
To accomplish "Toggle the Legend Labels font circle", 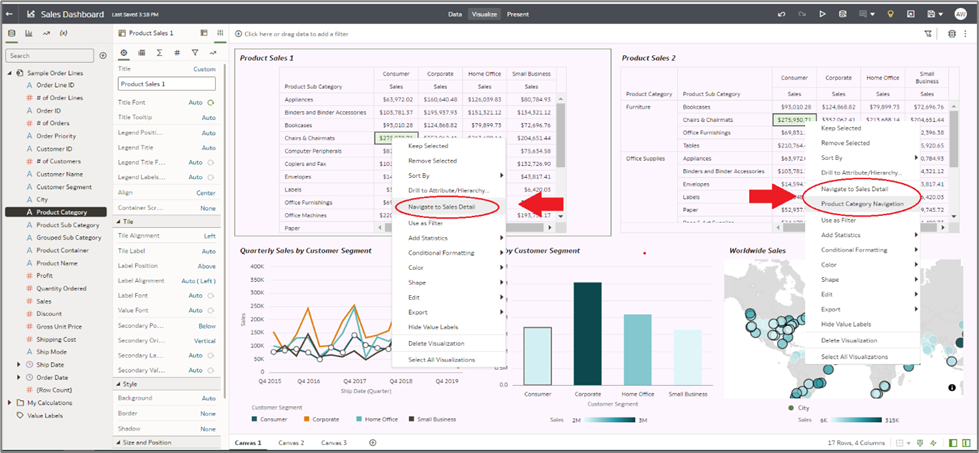I will pos(210,177).
